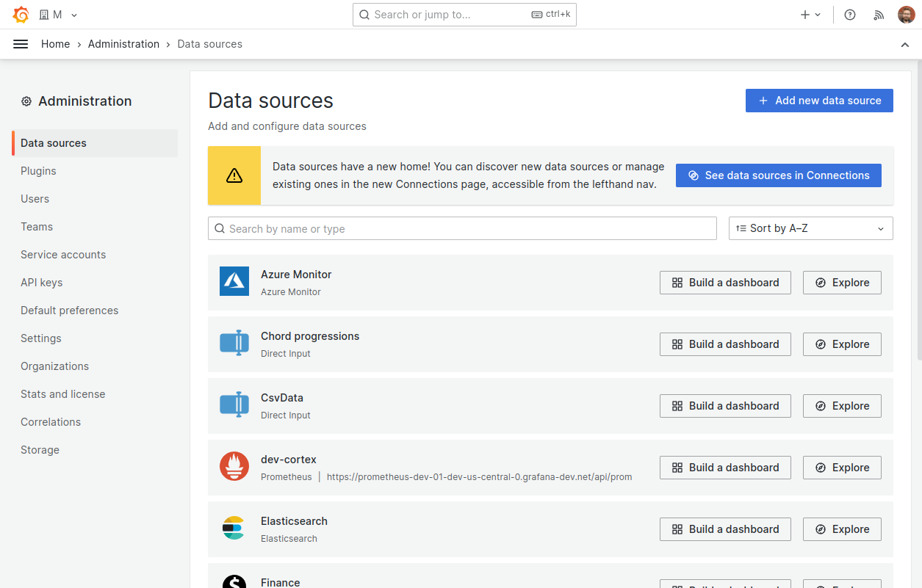
Task: Open the Finance data source name
Action: pyautogui.click(x=281, y=582)
